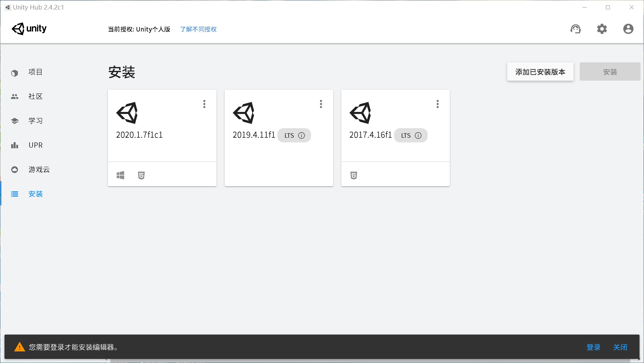This screenshot has width=644, height=363.
Task: Click the 安装 page heading
Action: click(x=122, y=72)
